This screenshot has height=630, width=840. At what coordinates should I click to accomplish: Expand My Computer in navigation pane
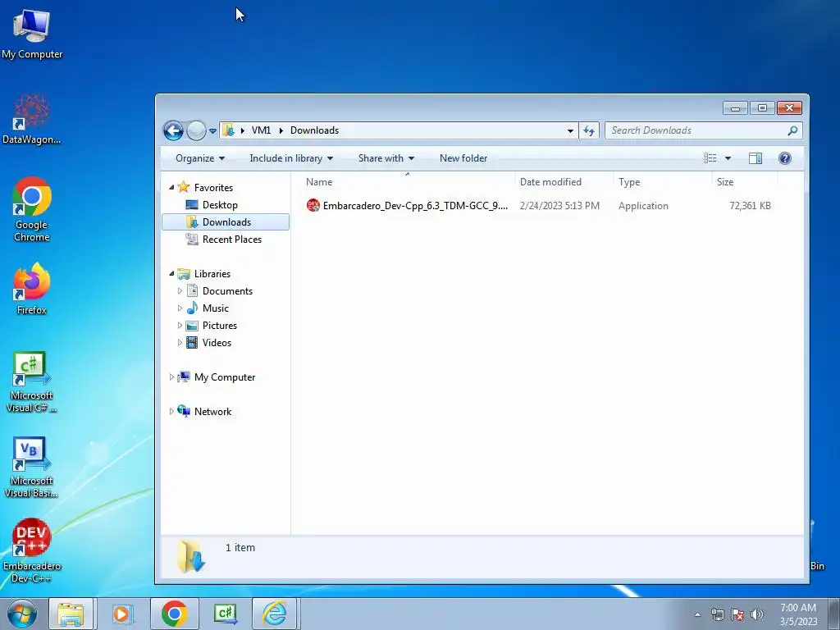[x=171, y=377]
